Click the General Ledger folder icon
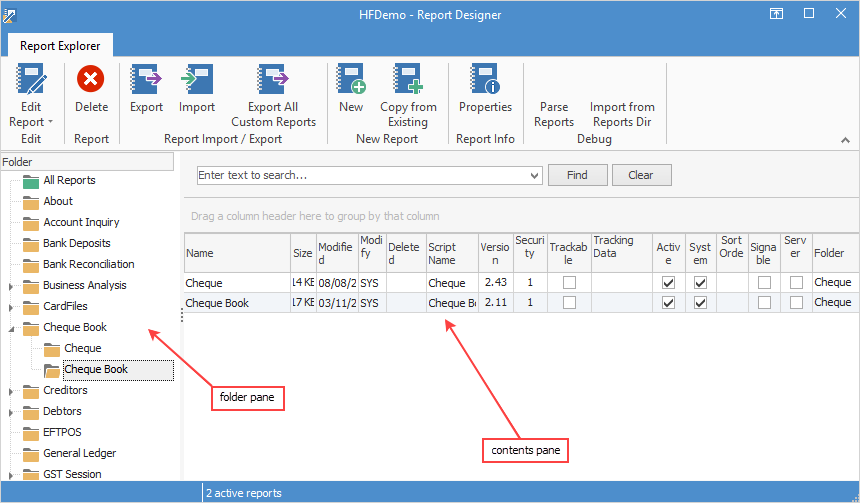 31,454
